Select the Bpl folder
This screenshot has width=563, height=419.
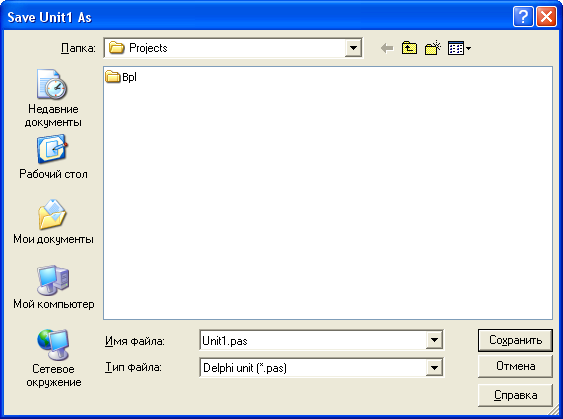click(121, 77)
